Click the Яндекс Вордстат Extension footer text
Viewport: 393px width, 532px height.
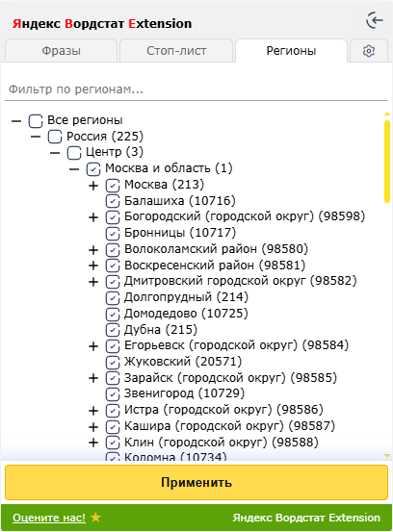306,518
